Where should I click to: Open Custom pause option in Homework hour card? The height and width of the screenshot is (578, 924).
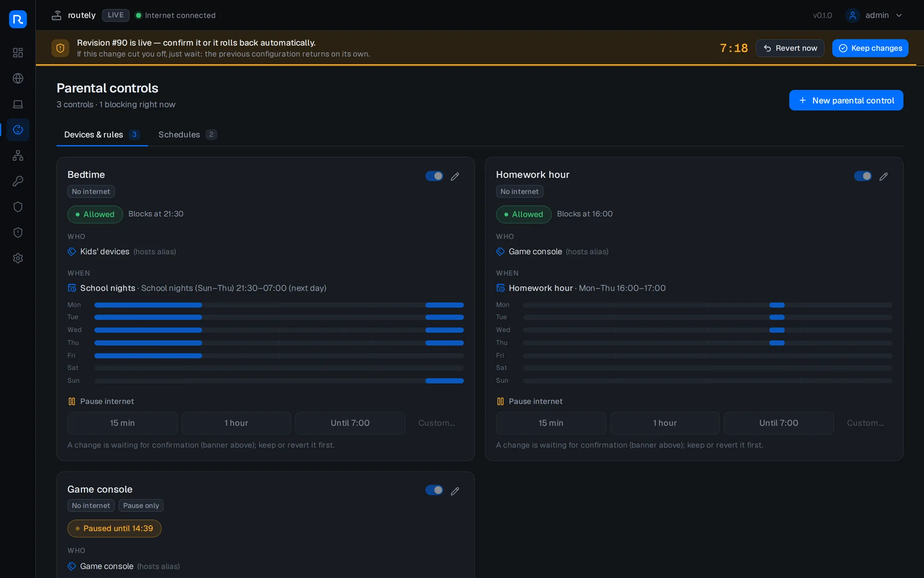click(865, 423)
